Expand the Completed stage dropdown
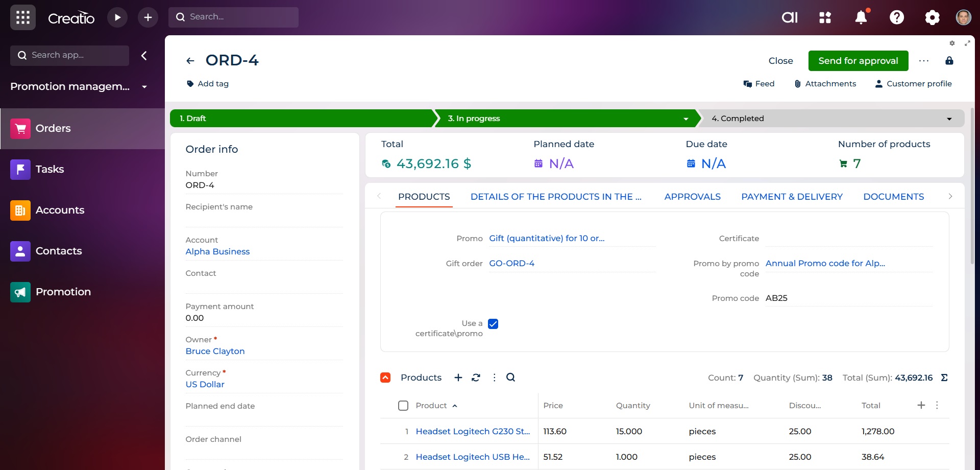Screen dimensions: 980x470 click(x=949, y=119)
